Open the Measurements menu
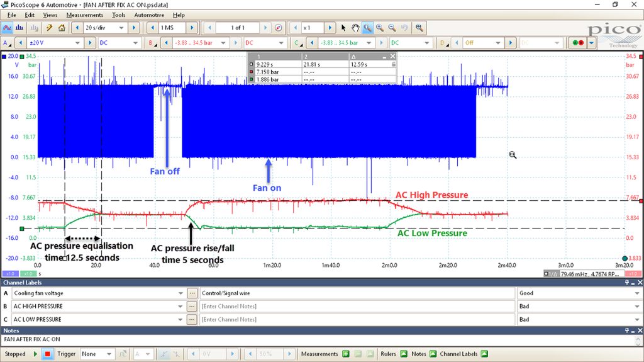The height and width of the screenshot is (362, 644). [x=85, y=15]
